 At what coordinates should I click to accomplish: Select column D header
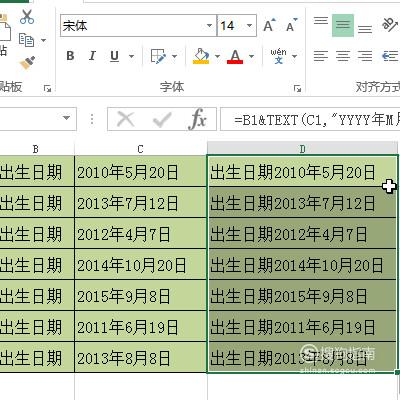coord(302,149)
